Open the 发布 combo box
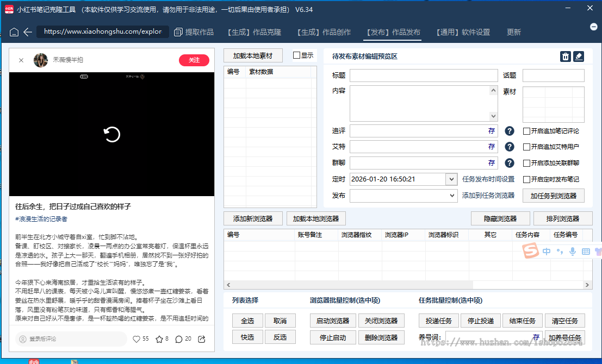602x364 pixels. point(404,196)
